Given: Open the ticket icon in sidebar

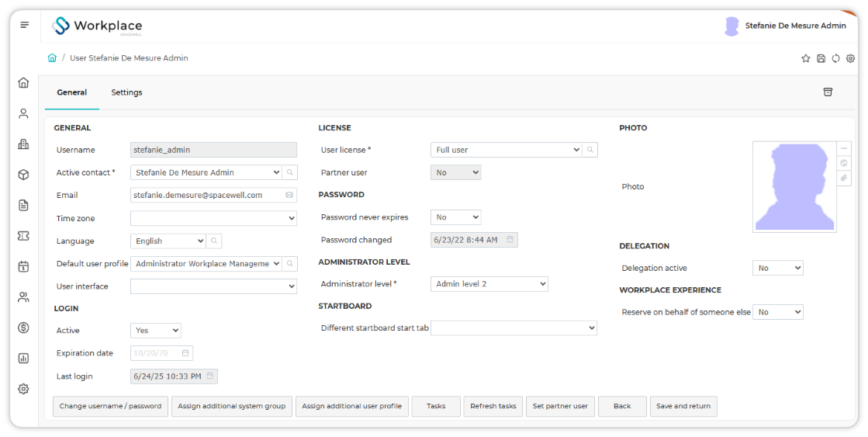Looking at the screenshot, I should point(23,236).
